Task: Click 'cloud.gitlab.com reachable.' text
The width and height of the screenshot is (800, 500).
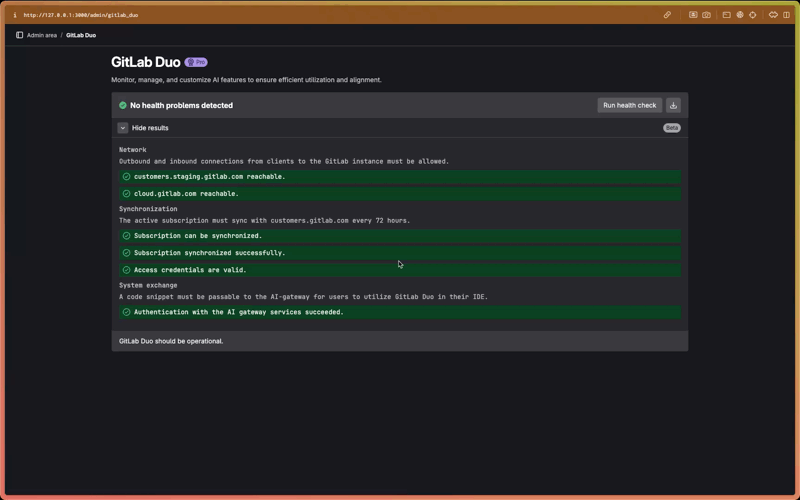Action: (x=186, y=194)
